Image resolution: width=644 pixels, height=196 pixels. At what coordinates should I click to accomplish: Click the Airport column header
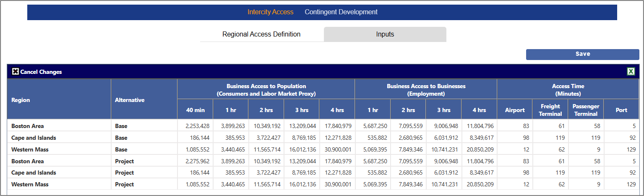514,110
